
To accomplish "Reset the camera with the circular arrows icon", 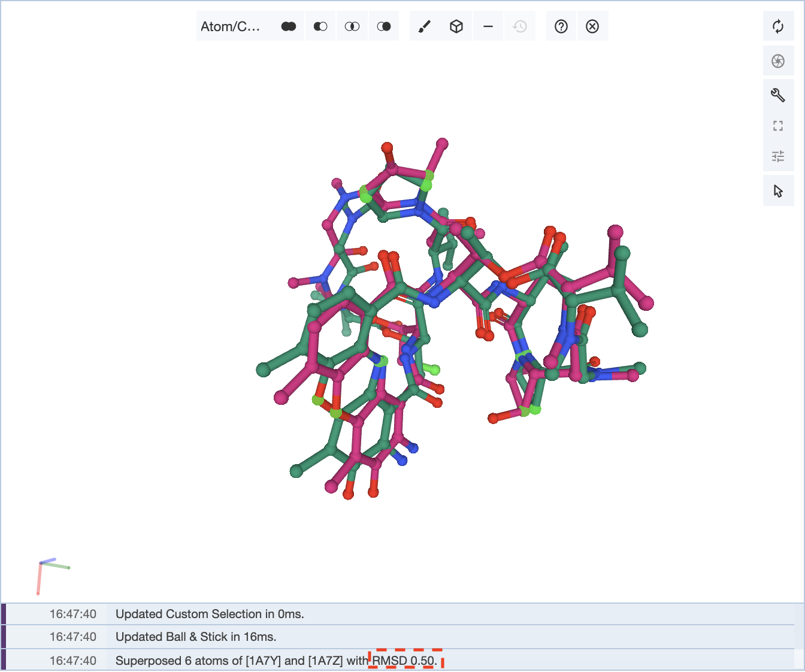I will [778, 26].
